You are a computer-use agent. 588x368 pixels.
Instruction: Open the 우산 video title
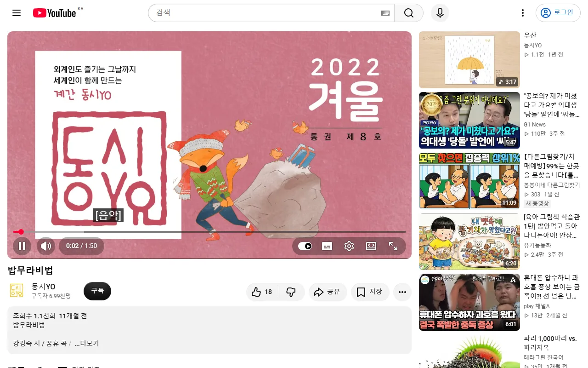pyautogui.click(x=530, y=35)
